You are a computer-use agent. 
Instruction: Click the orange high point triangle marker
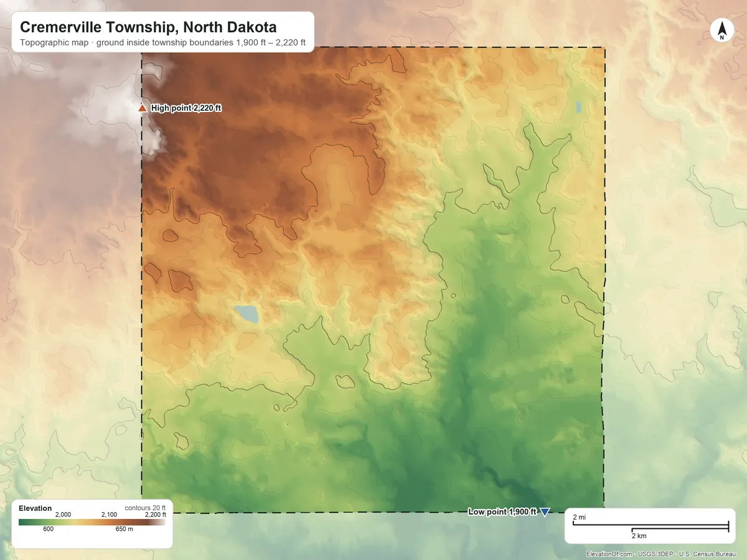142,108
